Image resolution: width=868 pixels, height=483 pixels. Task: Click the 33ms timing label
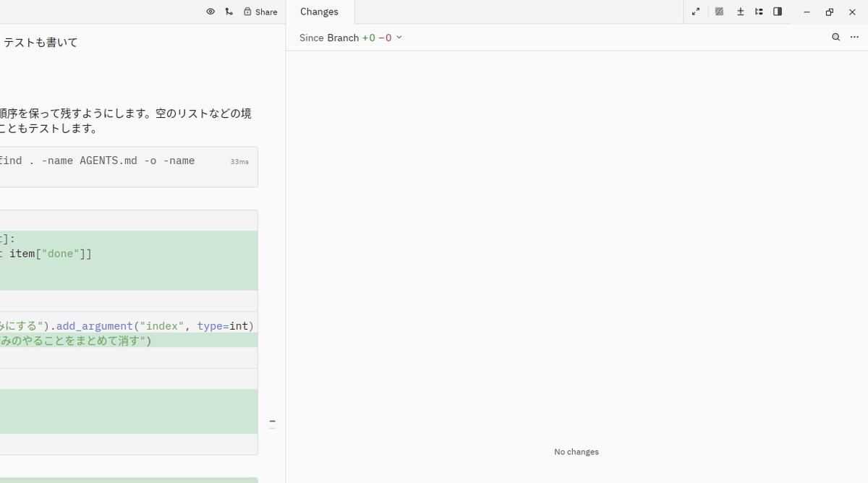click(x=239, y=162)
